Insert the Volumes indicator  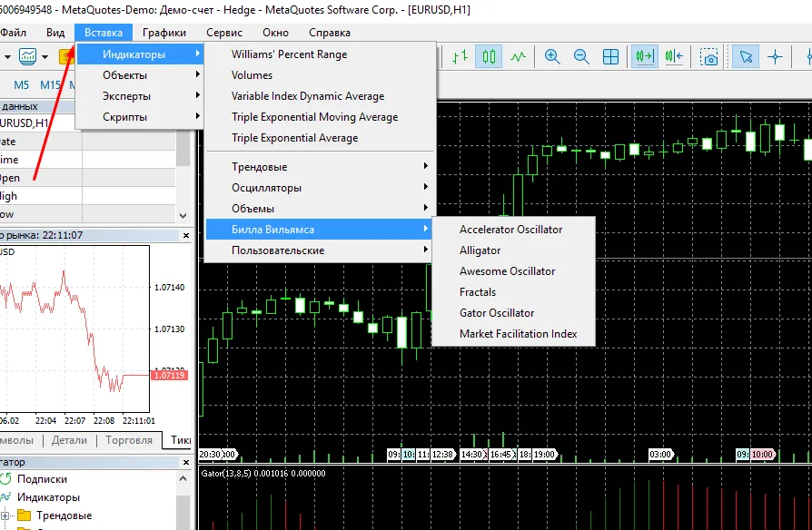(320, 75)
